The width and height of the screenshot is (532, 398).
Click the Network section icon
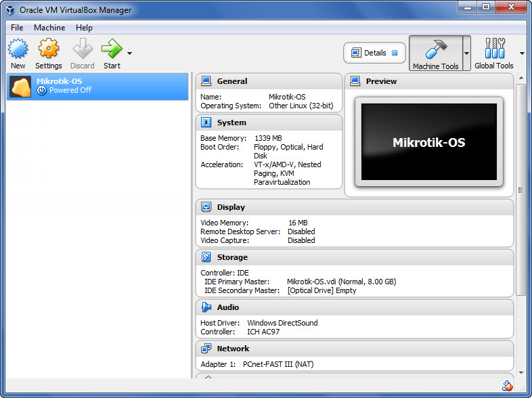pos(206,349)
